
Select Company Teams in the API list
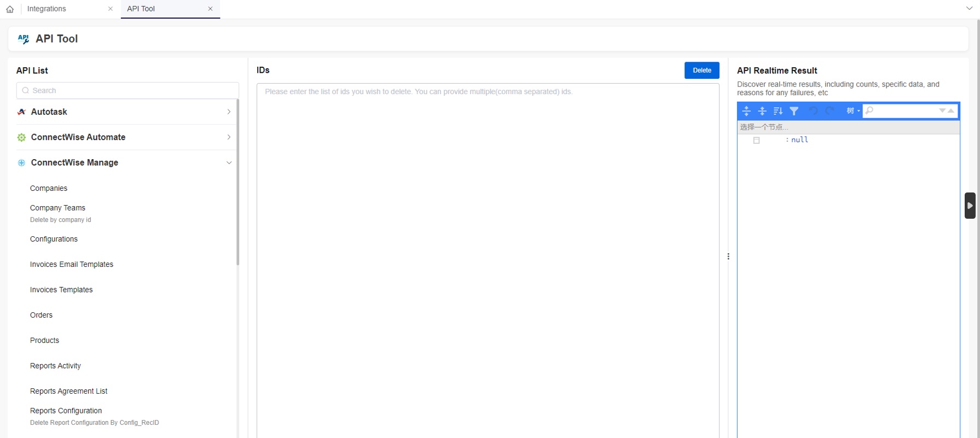58,208
